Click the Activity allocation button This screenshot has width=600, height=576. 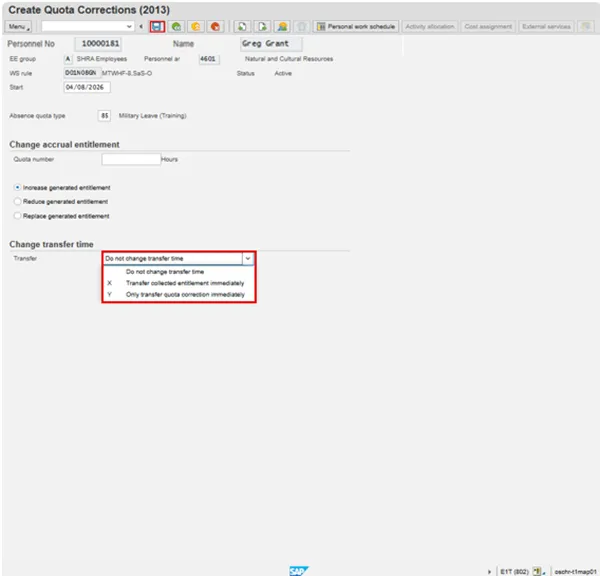click(x=429, y=26)
